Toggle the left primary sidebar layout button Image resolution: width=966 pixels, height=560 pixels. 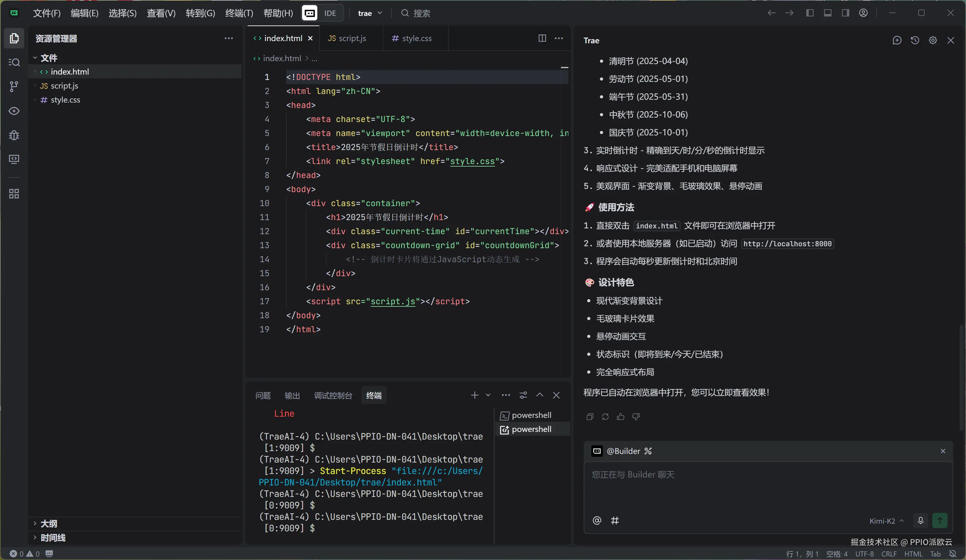pyautogui.click(x=810, y=13)
